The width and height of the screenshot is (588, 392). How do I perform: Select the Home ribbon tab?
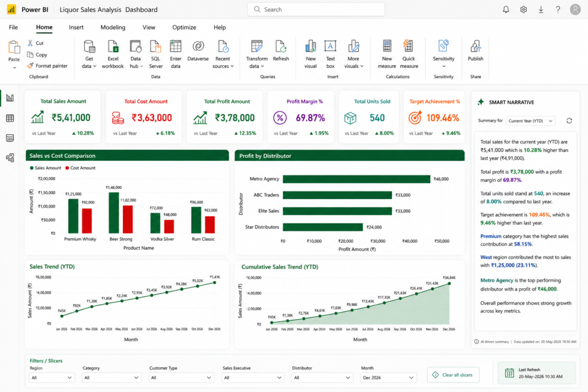44,28
